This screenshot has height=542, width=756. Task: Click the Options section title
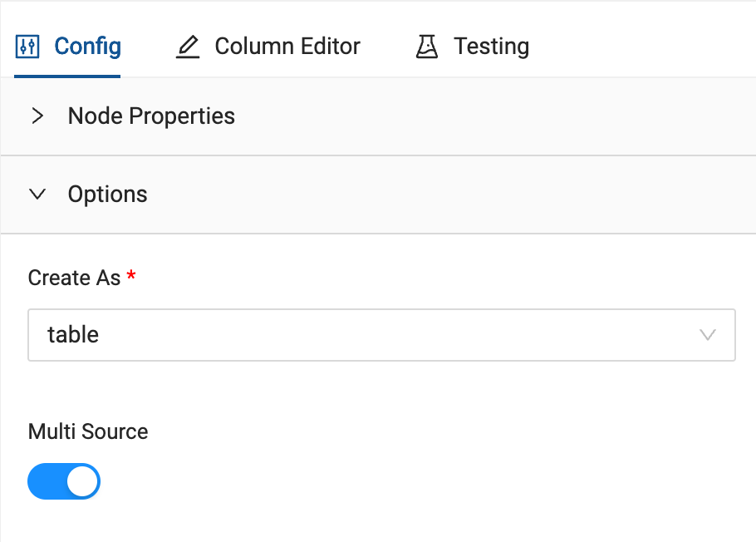(x=107, y=195)
